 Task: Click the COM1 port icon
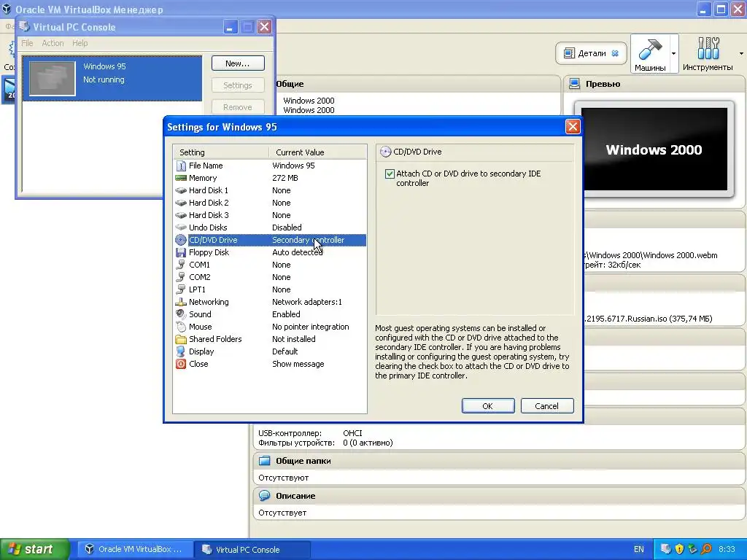(x=181, y=265)
